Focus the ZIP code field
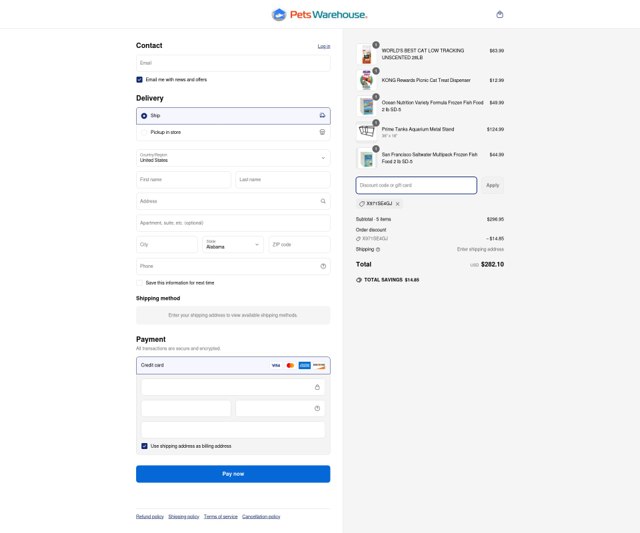Image resolution: width=640 pixels, height=533 pixels. click(300, 244)
